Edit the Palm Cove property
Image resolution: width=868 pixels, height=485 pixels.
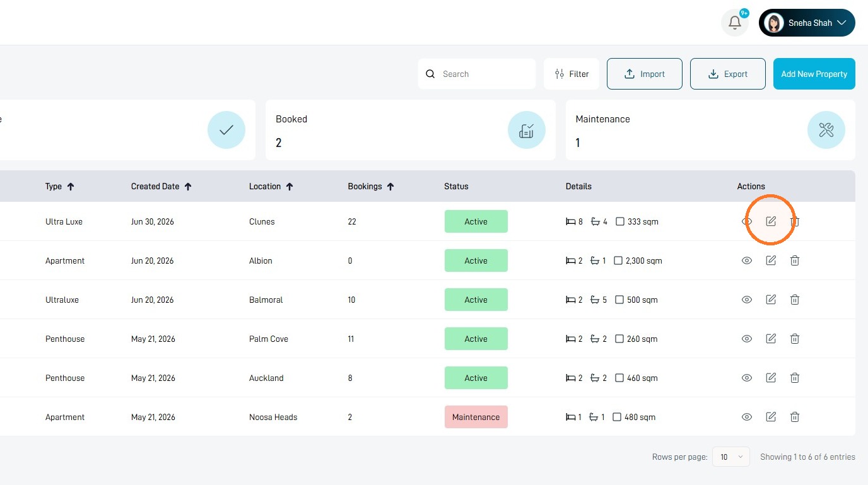pyautogui.click(x=771, y=339)
